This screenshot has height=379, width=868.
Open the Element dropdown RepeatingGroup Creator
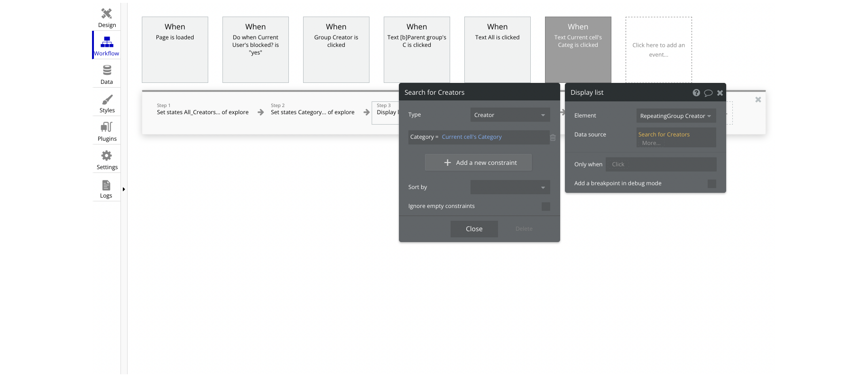[x=675, y=116]
